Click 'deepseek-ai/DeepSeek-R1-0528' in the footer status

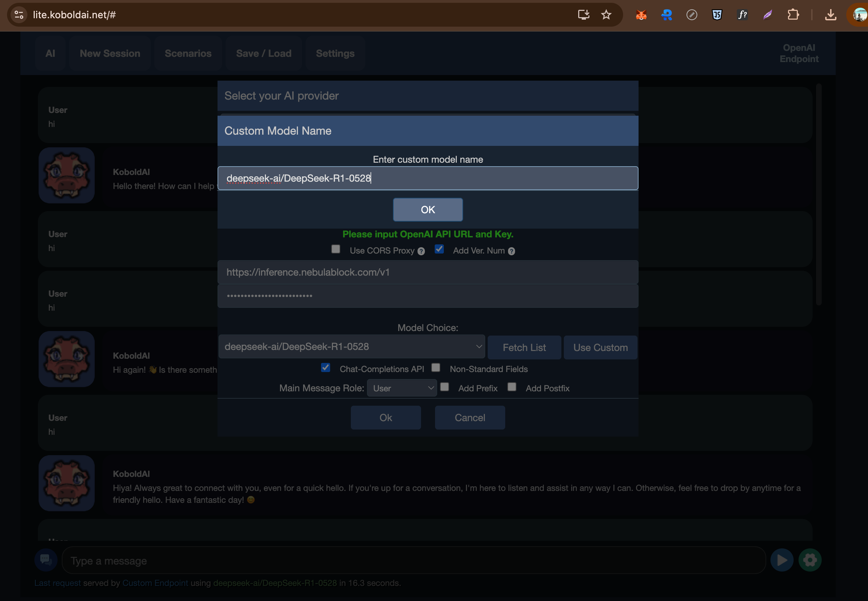tap(275, 583)
